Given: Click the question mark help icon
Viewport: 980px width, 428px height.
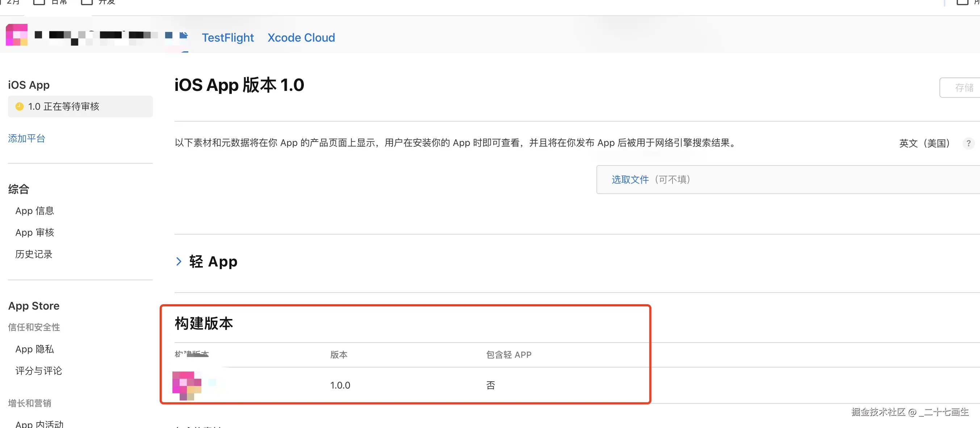Looking at the screenshot, I should tap(968, 143).
